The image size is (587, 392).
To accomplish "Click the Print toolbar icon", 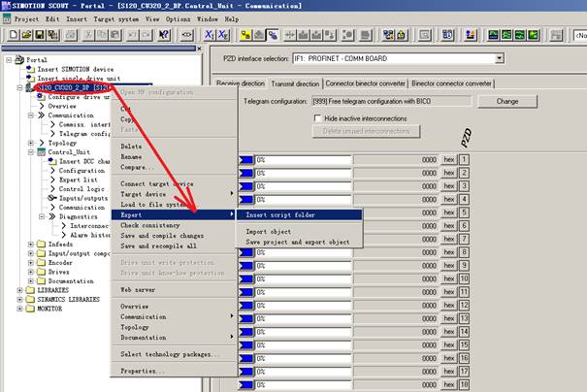I will pyautogui.click(x=69, y=36).
